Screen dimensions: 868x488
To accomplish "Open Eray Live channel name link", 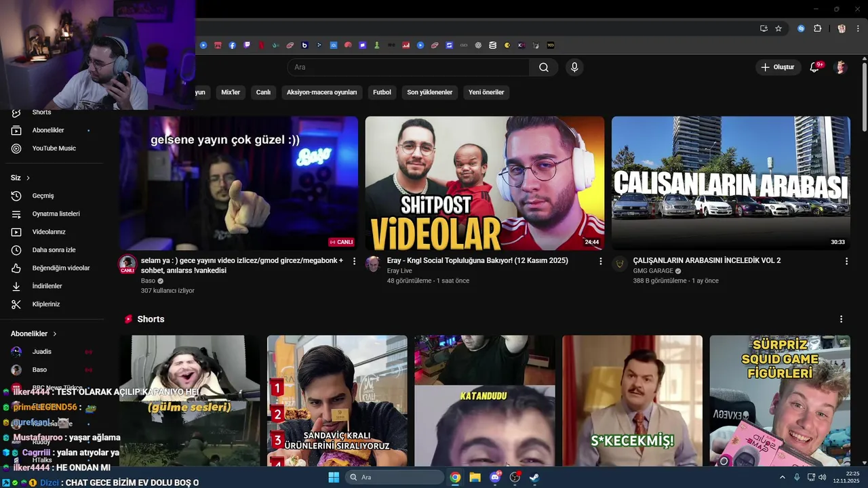I will point(399,270).
